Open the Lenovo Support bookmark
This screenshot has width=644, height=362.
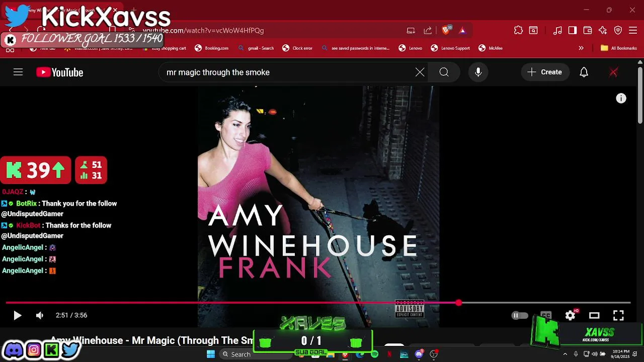(x=450, y=48)
